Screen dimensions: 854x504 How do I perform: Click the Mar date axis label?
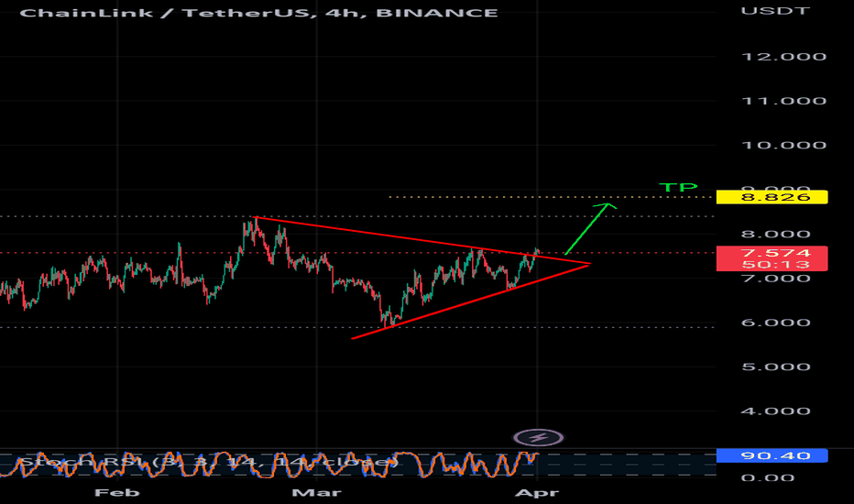(316, 493)
